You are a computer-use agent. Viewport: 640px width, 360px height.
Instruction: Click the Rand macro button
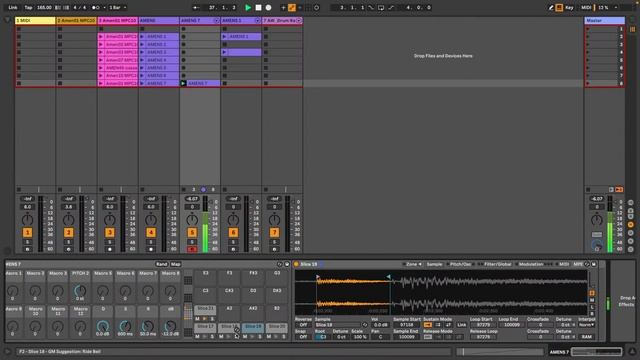coord(162,264)
